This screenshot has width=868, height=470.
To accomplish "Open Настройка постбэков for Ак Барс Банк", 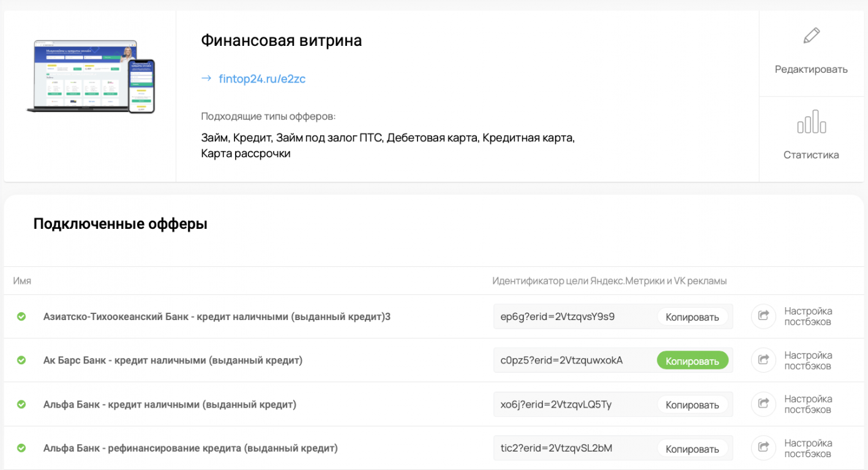I will tap(808, 360).
